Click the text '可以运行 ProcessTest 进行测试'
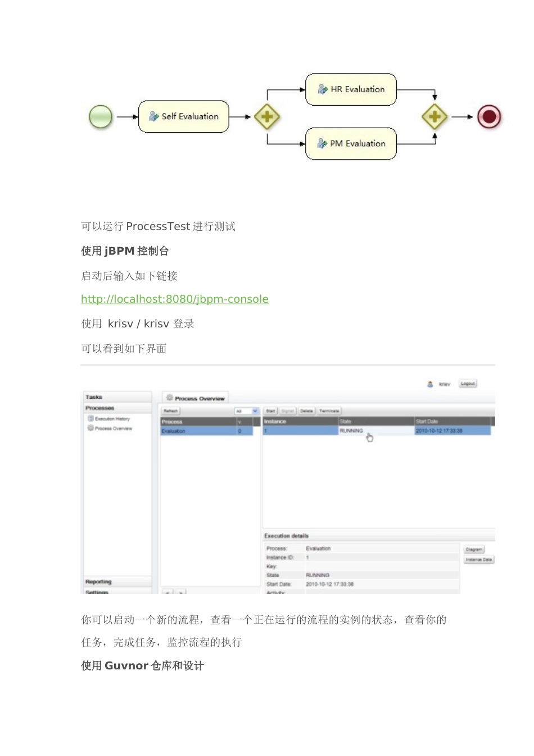 pos(158,226)
